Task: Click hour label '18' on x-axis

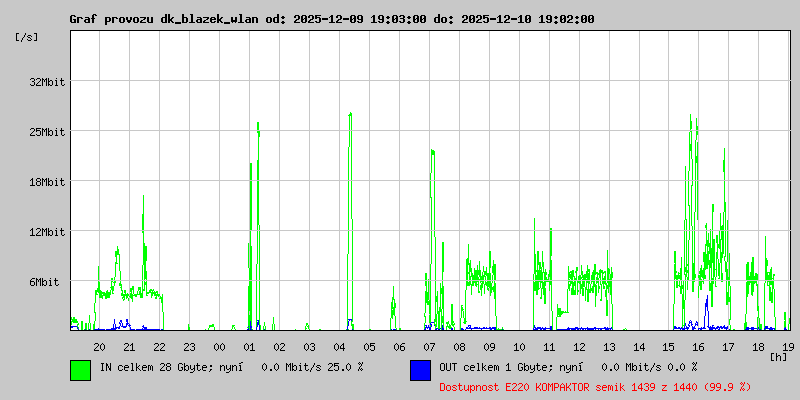Action: pyautogui.click(x=759, y=347)
